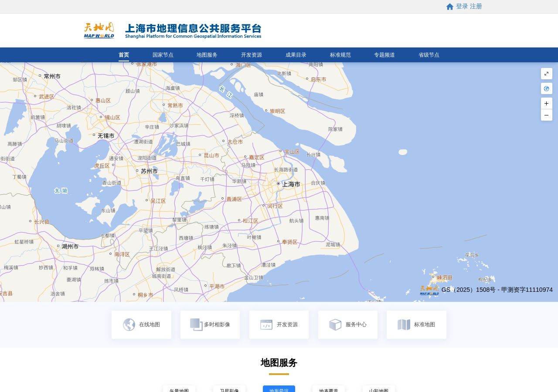Click 陈家镇 label on the map
This screenshot has width=558, height=392.
click(x=335, y=129)
